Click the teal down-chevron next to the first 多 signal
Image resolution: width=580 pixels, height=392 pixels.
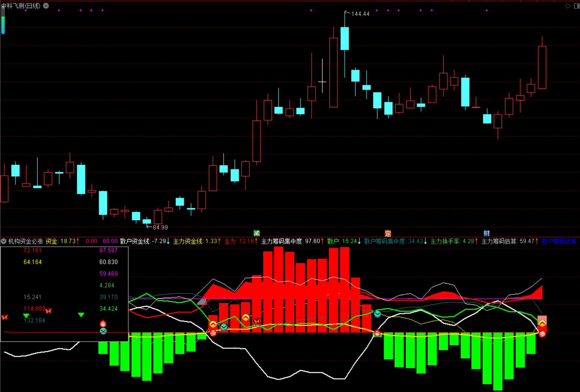coord(224,327)
